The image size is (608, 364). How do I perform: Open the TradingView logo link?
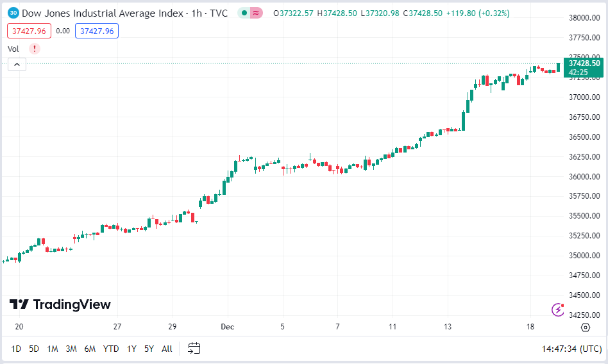[x=60, y=304]
